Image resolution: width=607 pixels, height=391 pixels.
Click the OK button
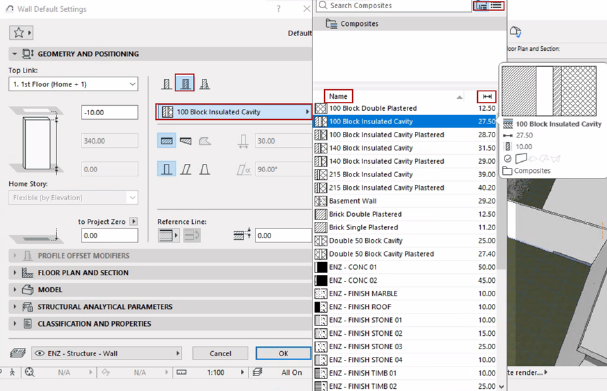283,353
